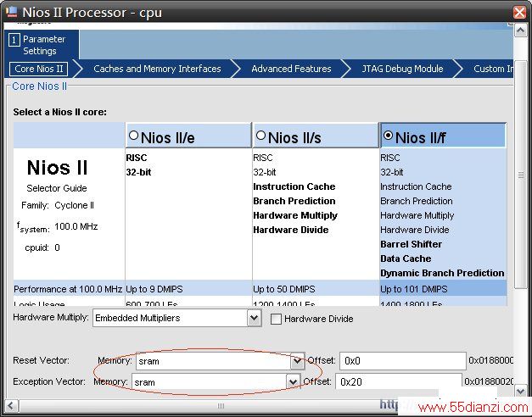
Task: Click the 'Up to 50 DMIPS' cell
Action: click(x=316, y=289)
